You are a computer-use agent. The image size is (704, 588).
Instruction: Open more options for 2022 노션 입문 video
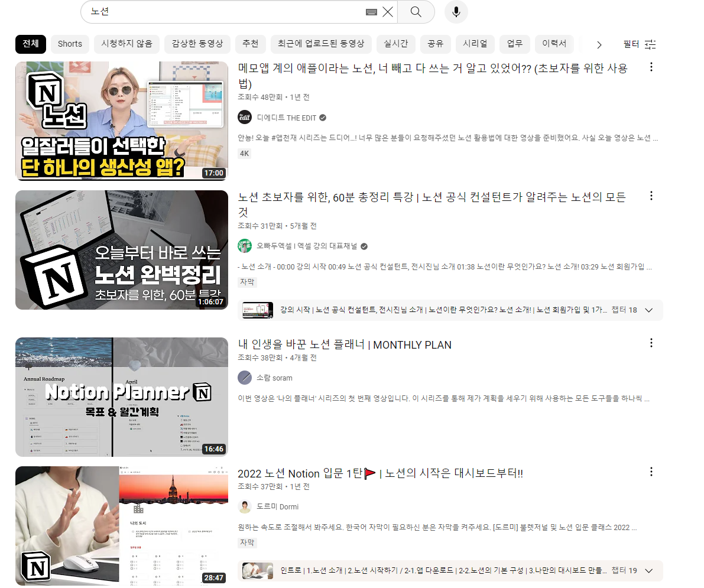tap(651, 472)
